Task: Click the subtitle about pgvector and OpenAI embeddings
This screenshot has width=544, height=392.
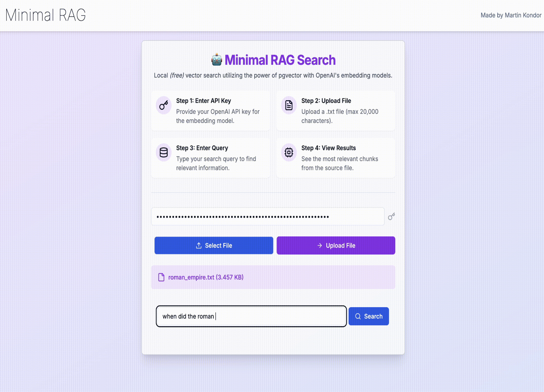Action: 273,75
